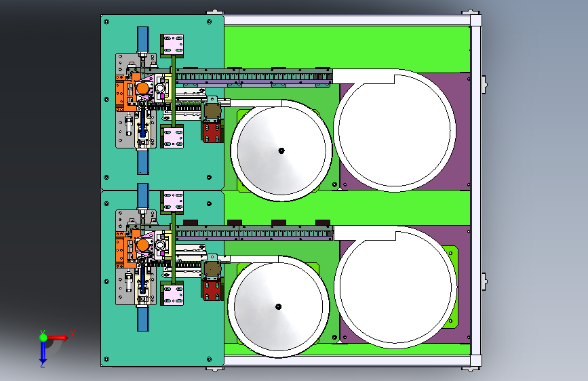This screenshot has height=381, width=588.
Task: Select the red block in upper station
Action: click(212, 132)
